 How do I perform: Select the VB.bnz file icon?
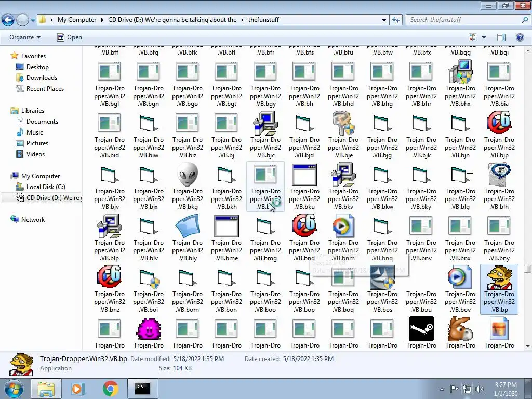point(109,277)
